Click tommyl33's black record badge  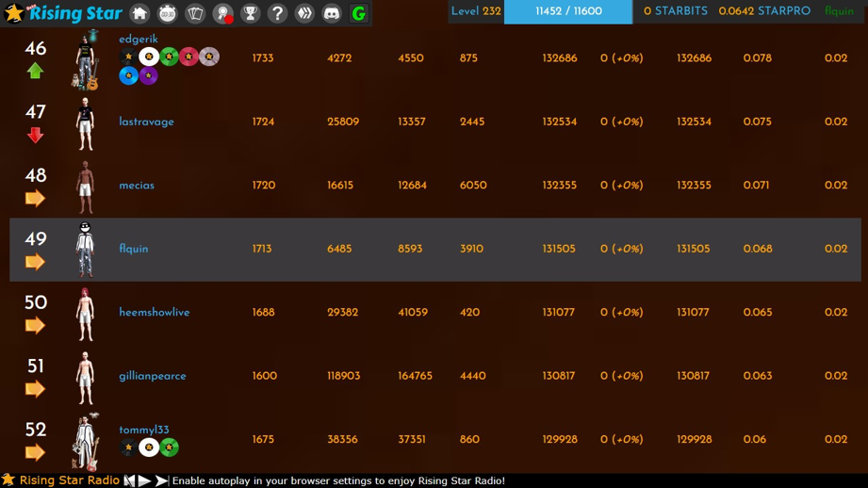pyautogui.click(x=128, y=447)
